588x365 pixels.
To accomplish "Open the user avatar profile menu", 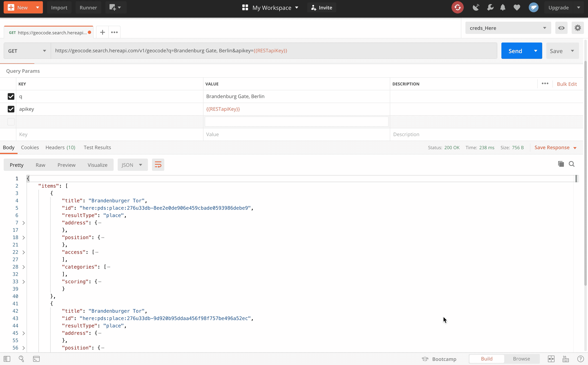I will pyautogui.click(x=533, y=8).
